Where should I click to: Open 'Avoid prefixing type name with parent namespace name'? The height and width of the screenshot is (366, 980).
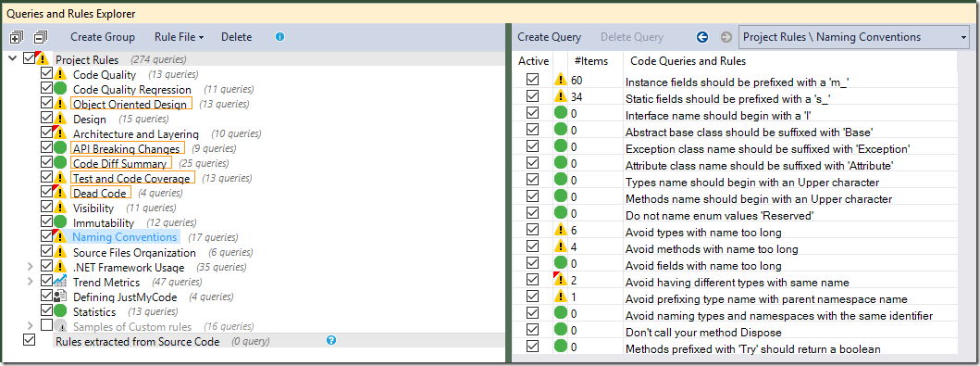(766, 299)
